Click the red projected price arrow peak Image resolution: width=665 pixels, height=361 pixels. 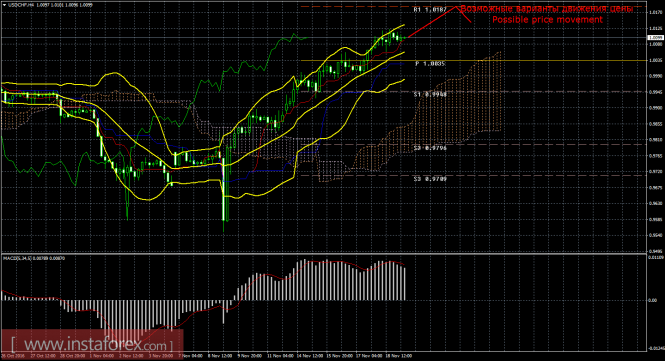click(456, 6)
